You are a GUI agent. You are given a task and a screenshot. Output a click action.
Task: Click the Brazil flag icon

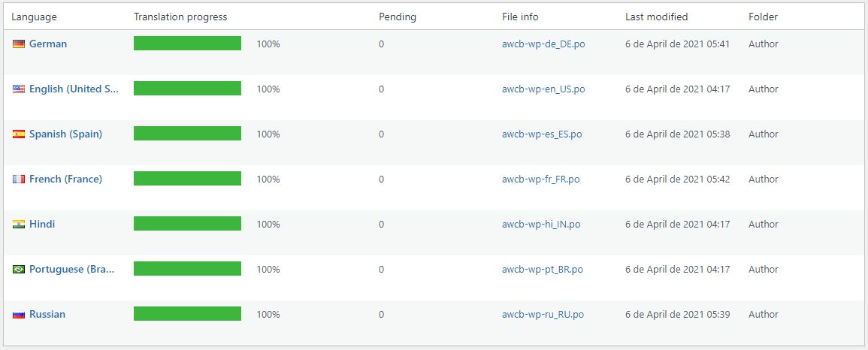click(x=19, y=270)
